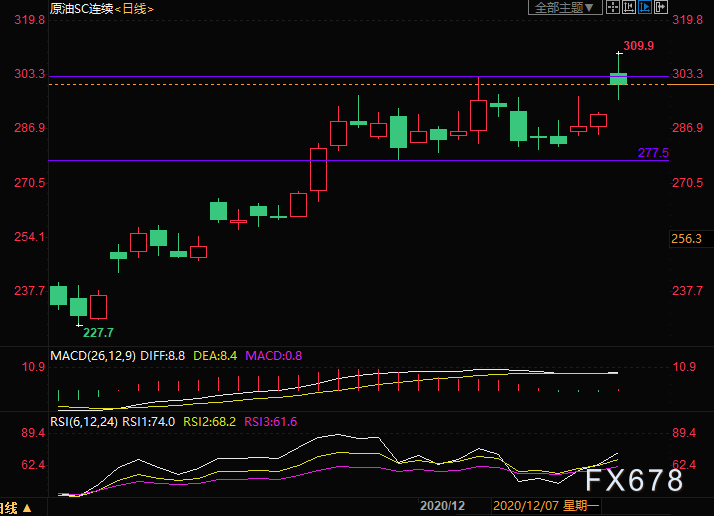Click the orange 256.3 price tag
The height and width of the screenshot is (516, 714).
(686, 239)
